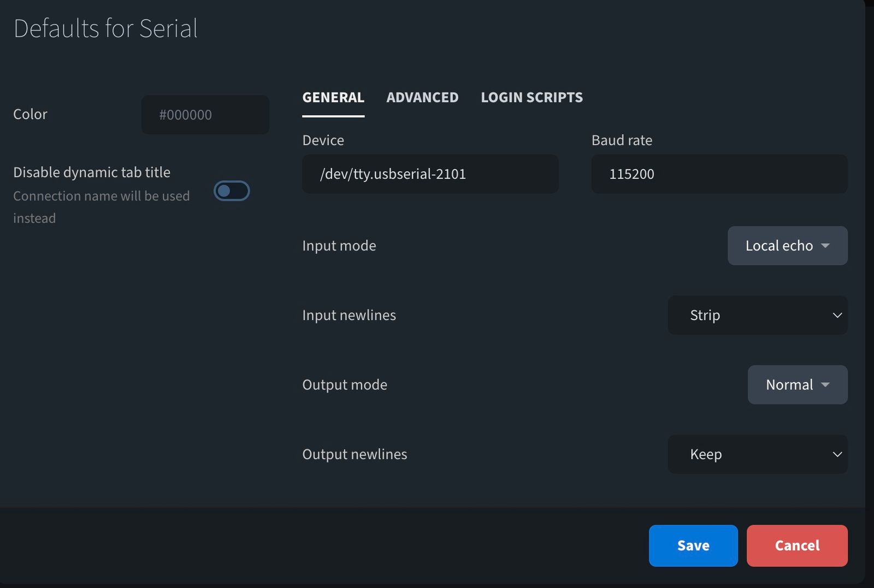This screenshot has width=874, height=588.
Task: Click into the Baud rate field
Action: click(719, 174)
